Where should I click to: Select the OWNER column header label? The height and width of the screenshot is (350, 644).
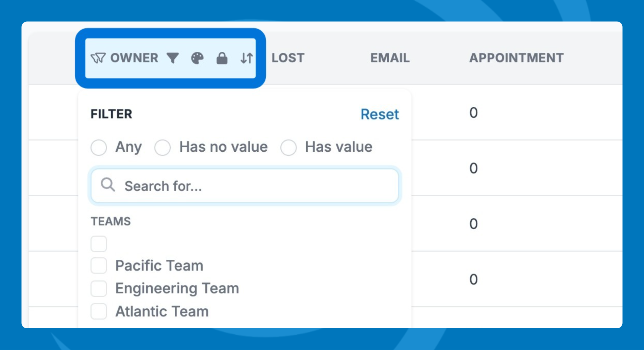[134, 58]
